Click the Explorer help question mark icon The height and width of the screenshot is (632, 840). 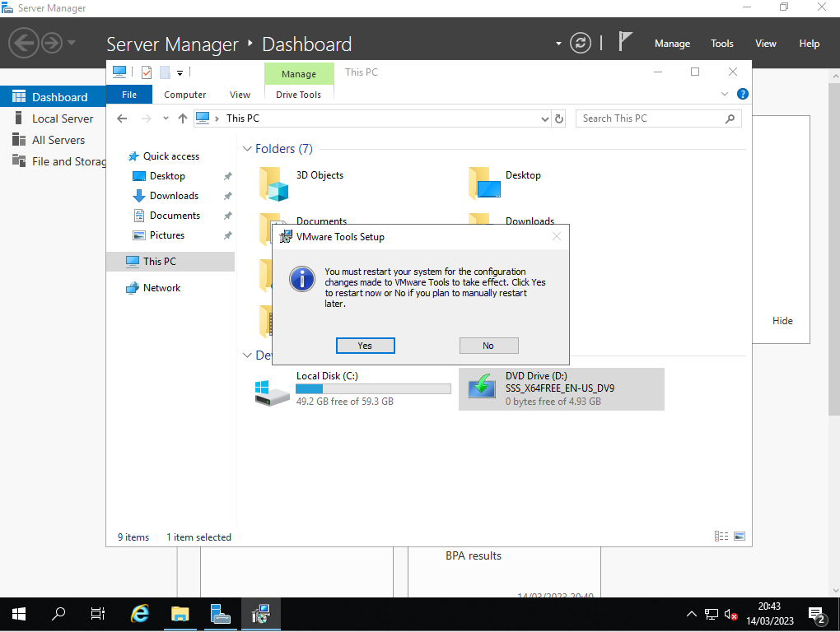coord(742,95)
